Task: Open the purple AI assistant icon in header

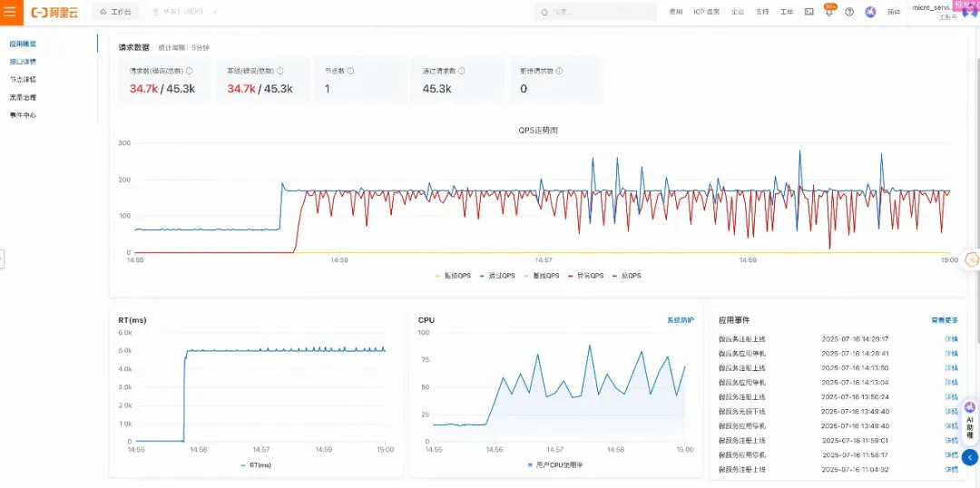Action: [870, 12]
